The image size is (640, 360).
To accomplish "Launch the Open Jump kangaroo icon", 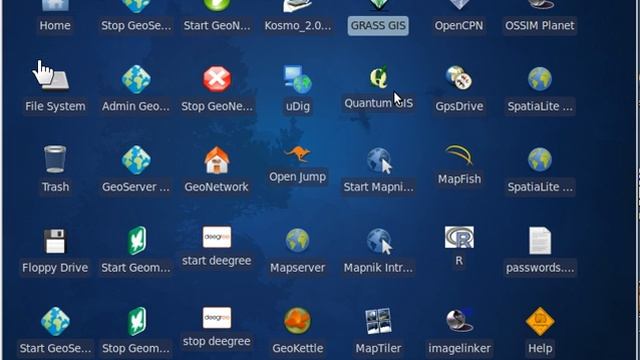I will tap(298, 154).
